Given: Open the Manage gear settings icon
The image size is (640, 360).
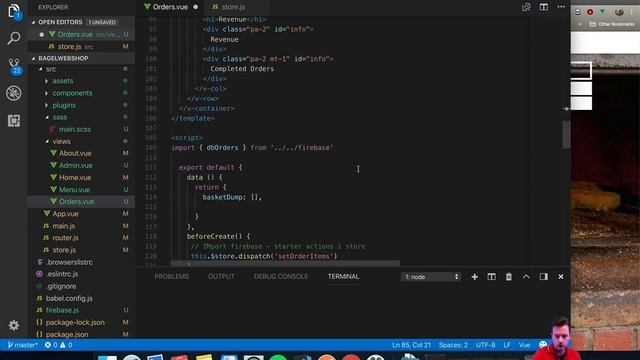Looking at the screenshot, I should pos(13,325).
